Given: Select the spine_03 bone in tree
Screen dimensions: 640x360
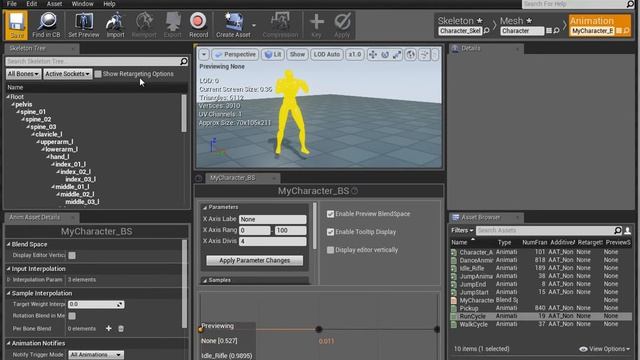Looking at the screenshot, I should (43, 127).
